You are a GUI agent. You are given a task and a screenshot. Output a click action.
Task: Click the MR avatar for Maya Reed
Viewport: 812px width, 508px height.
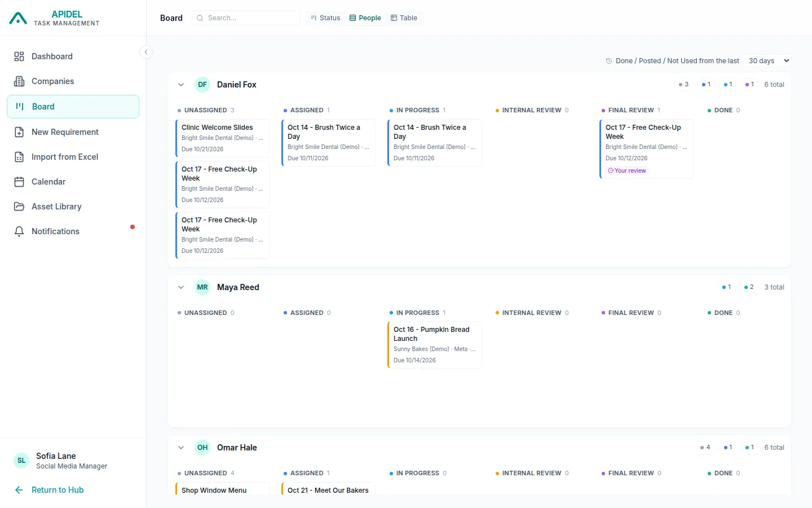[202, 287]
